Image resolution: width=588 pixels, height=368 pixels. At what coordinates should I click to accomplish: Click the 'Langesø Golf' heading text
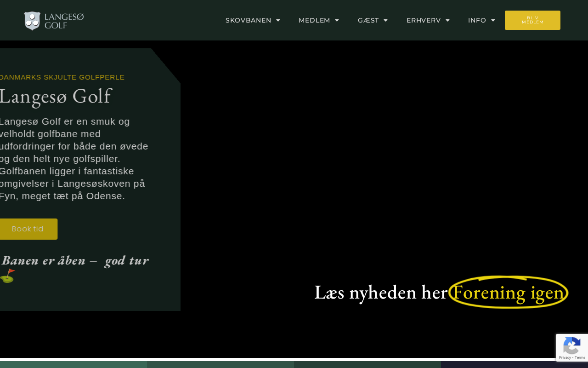(55, 96)
